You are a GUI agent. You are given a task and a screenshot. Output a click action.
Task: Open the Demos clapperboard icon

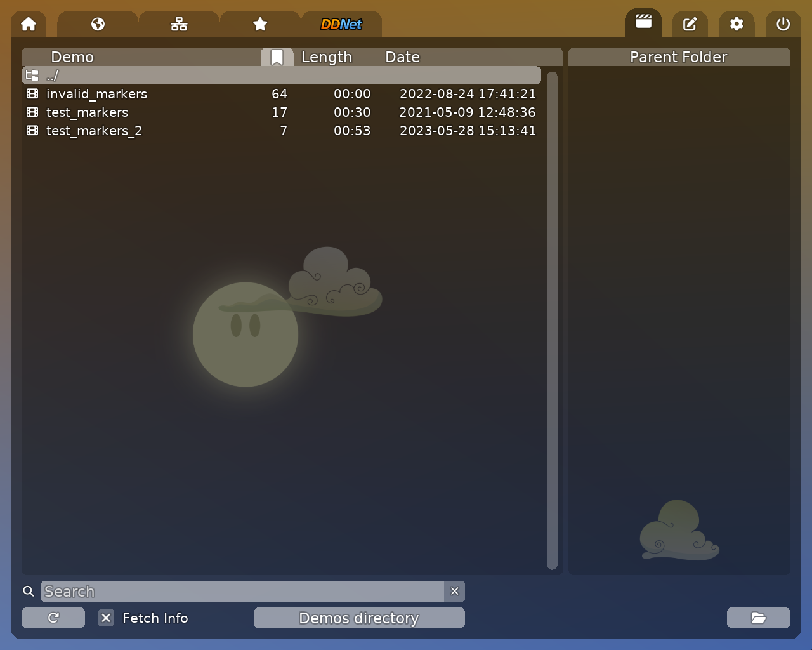pos(643,22)
